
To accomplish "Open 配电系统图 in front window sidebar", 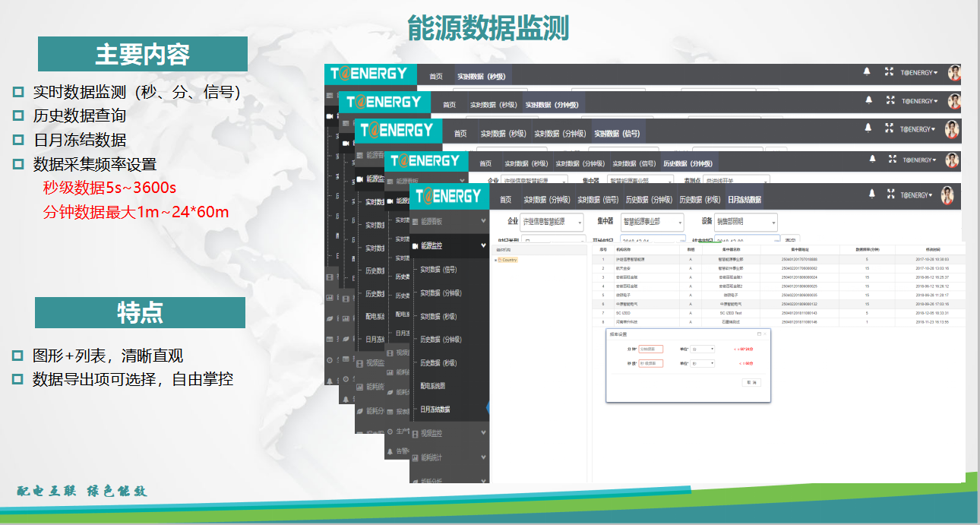I will 433,386.
